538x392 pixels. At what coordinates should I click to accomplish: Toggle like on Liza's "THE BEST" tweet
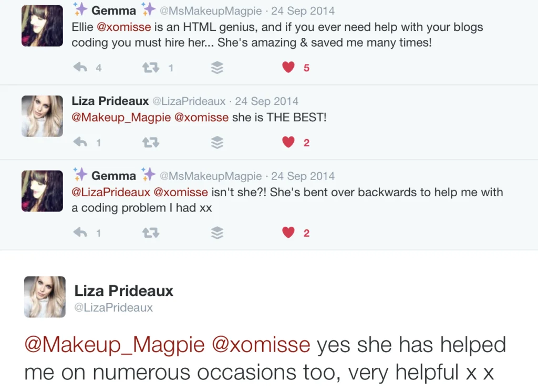[288, 142]
